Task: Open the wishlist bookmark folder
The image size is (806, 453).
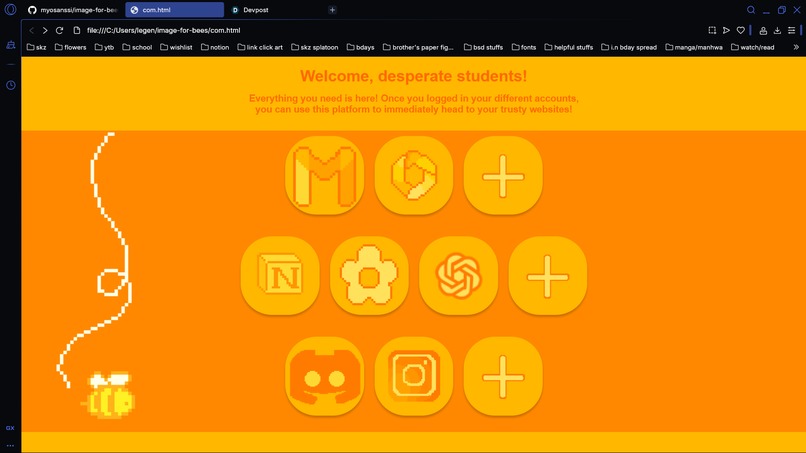Action: pos(176,47)
